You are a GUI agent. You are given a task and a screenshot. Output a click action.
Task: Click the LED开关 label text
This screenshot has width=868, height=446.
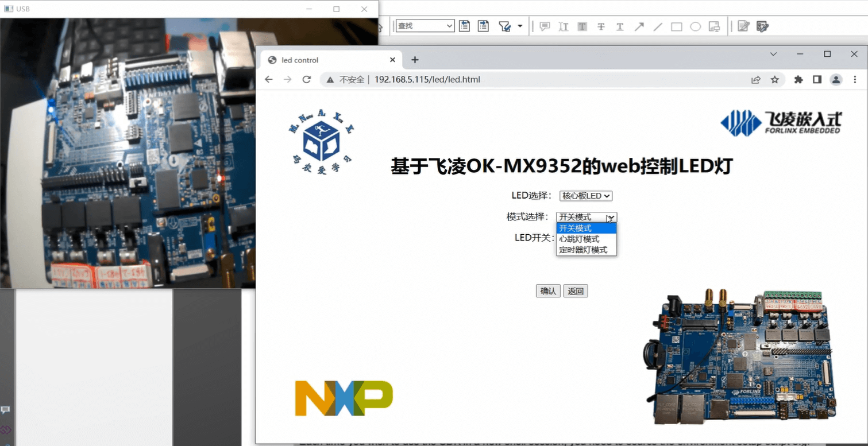(x=534, y=238)
